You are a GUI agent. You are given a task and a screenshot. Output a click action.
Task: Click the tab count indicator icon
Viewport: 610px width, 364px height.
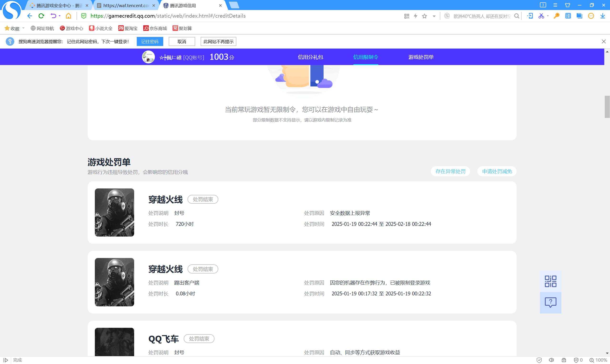tap(543, 5)
